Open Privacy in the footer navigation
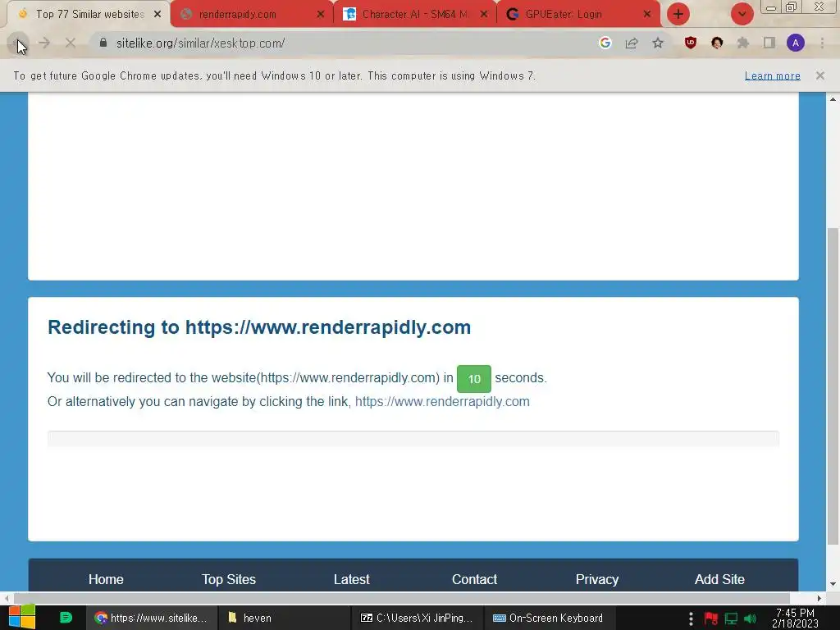 pos(597,579)
